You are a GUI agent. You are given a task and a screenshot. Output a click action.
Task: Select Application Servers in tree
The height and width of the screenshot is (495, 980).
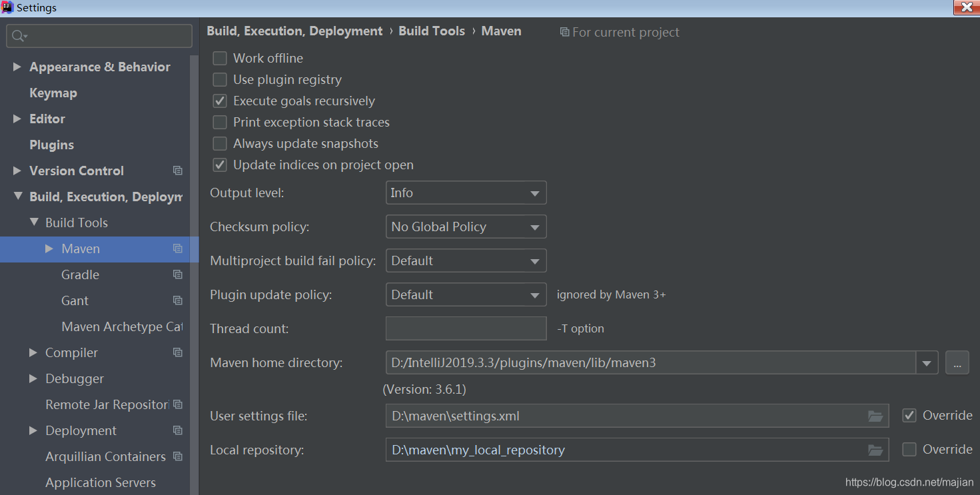pyautogui.click(x=101, y=482)
